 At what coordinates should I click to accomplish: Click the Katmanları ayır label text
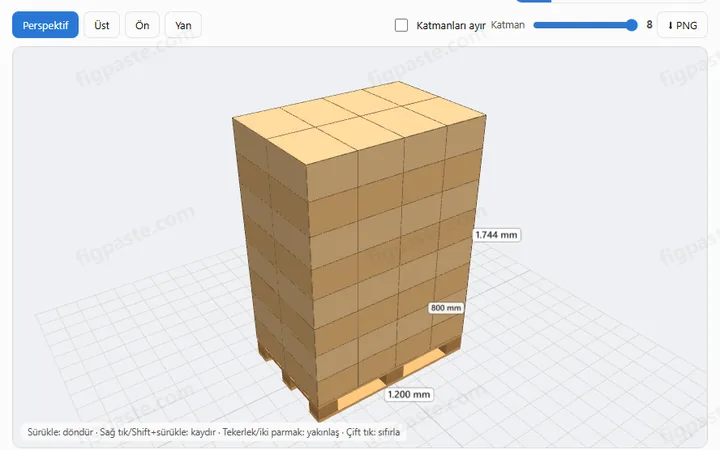pos(450,26)
